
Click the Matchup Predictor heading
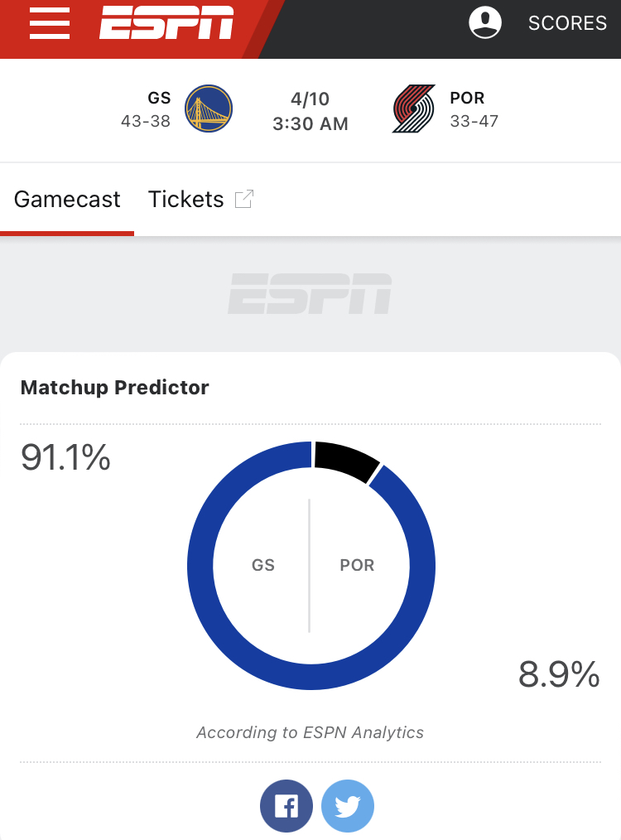point(114,388)
